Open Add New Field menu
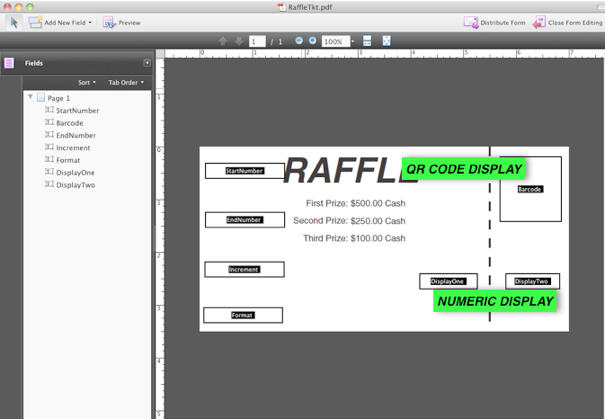The width and height of the screenshot is (605, 419). pos(60,22)
